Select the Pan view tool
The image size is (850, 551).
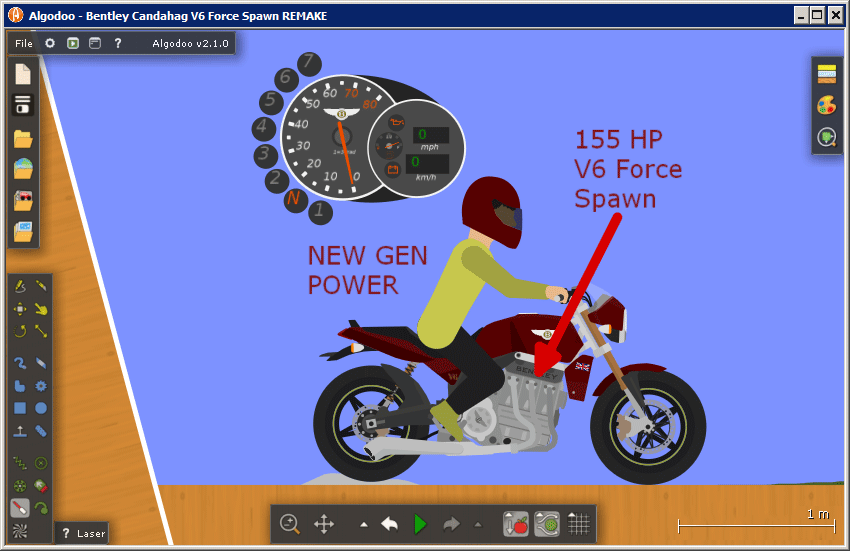[324, 524]
